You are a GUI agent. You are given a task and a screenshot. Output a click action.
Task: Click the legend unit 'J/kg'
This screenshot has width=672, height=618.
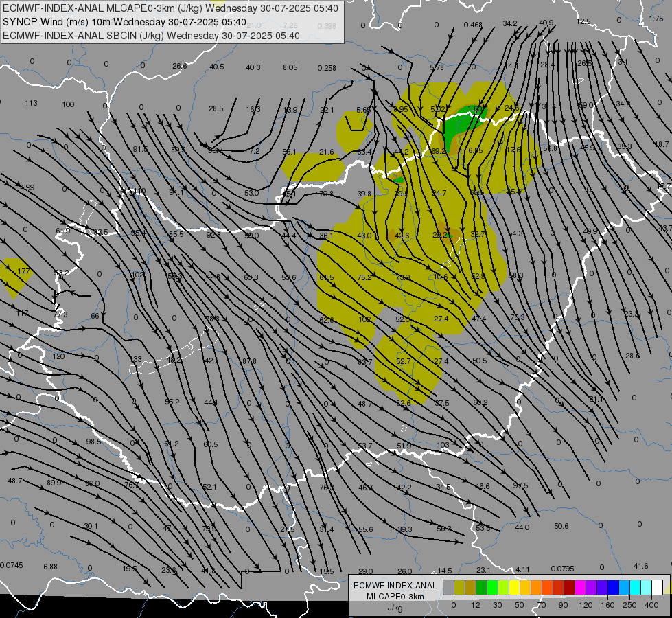395,608
